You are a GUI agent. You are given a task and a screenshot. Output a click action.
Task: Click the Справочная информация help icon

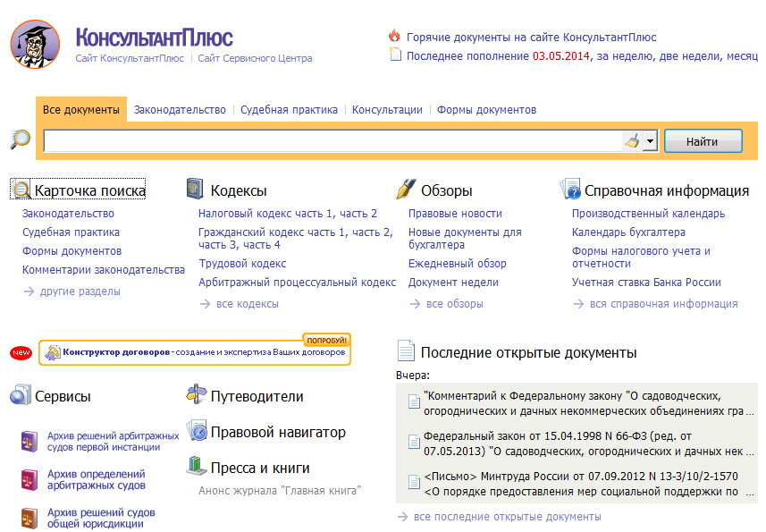click(x=569, y=189)
